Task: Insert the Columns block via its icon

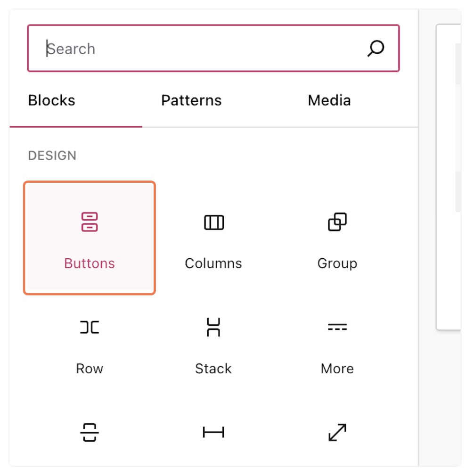Action: pos(213,222)
